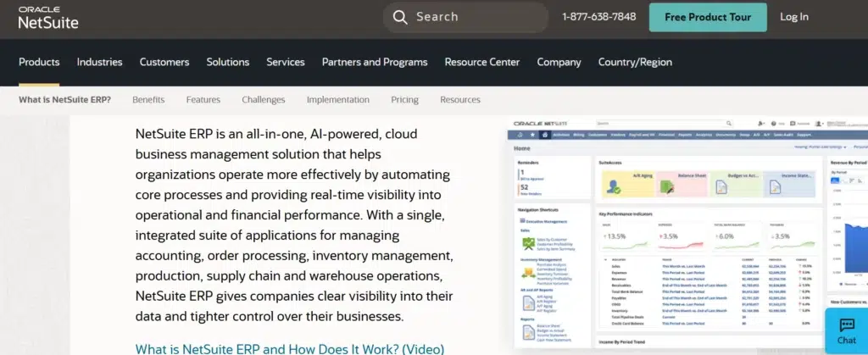
Task: Jump to the Pricing section
Action: pos(404,99)
